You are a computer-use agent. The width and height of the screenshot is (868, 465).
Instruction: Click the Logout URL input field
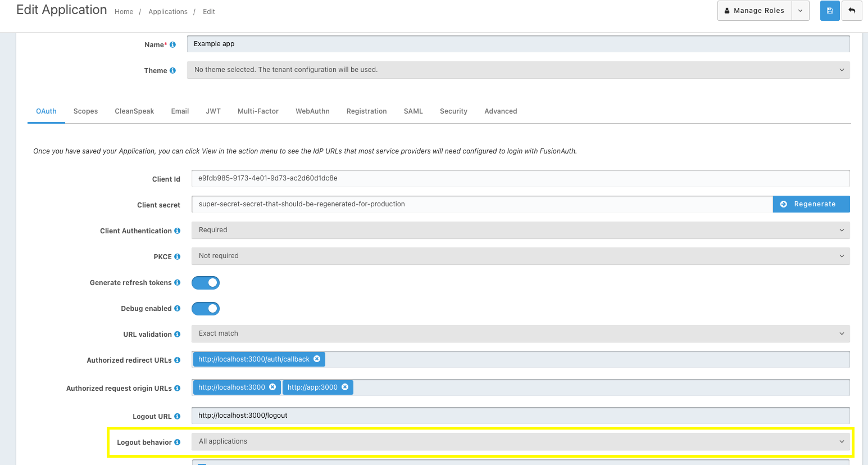point(520,416)
